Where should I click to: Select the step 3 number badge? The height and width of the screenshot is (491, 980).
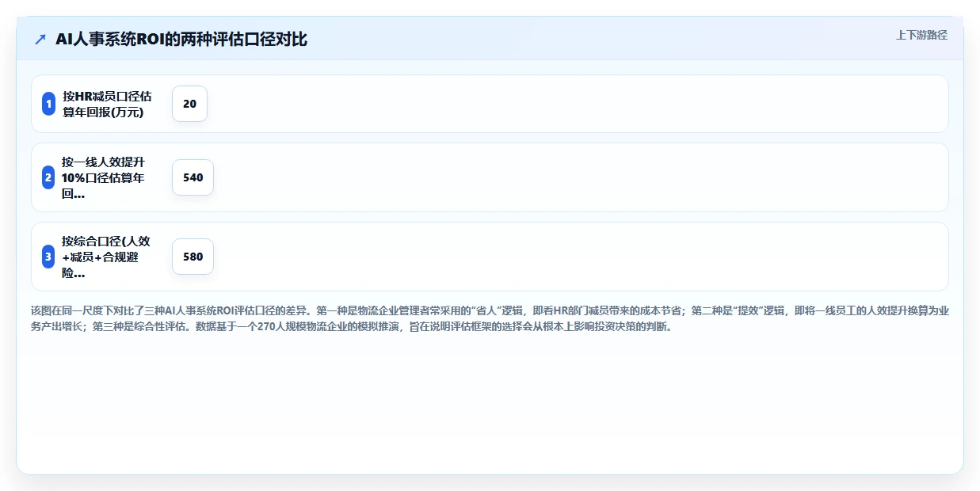(48, 257)
